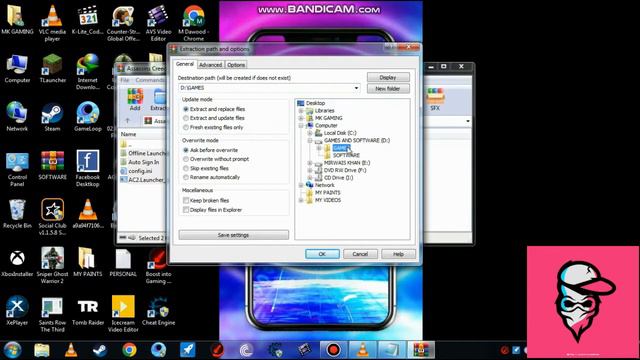Open the VLC media player desktop icon
Image resolution: width=640 pixels, height=360 pixels.
tap(52, 22)
